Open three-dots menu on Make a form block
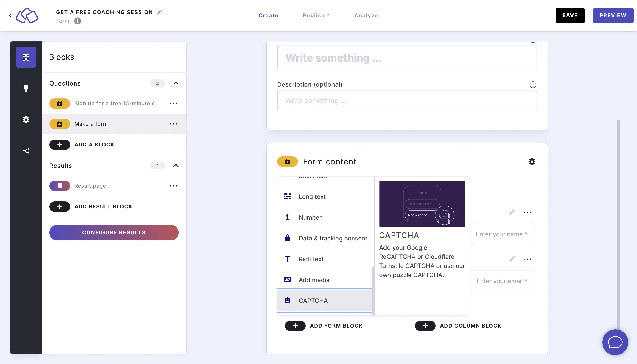 [173, 124]
